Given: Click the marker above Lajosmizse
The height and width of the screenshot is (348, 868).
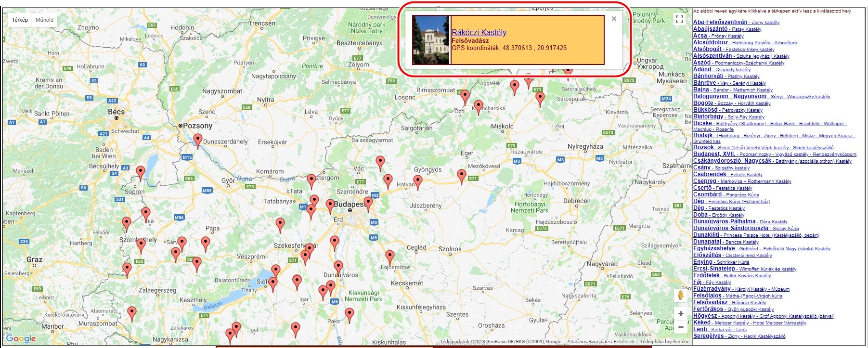Looking at the screenshot, I should (390, 257).
